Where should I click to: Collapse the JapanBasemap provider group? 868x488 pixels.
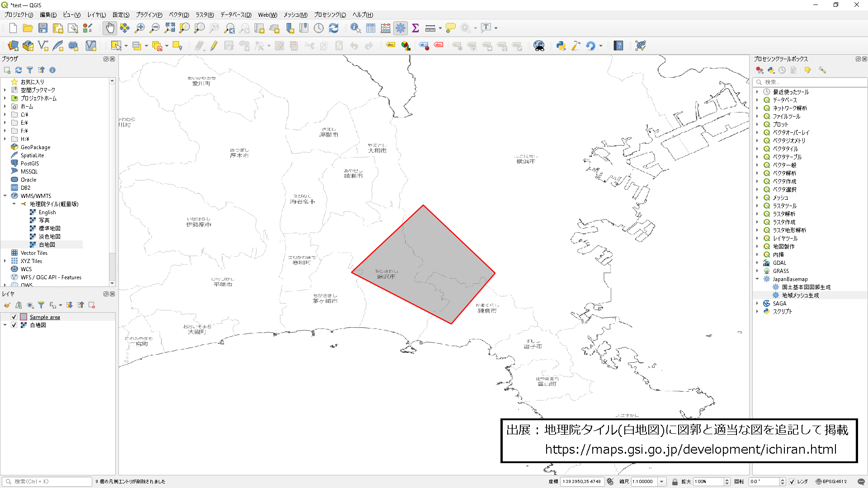coord(757,279)
